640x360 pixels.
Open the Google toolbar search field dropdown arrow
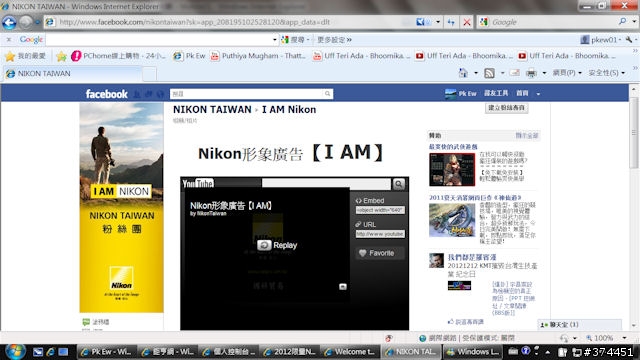pos(274,40)
